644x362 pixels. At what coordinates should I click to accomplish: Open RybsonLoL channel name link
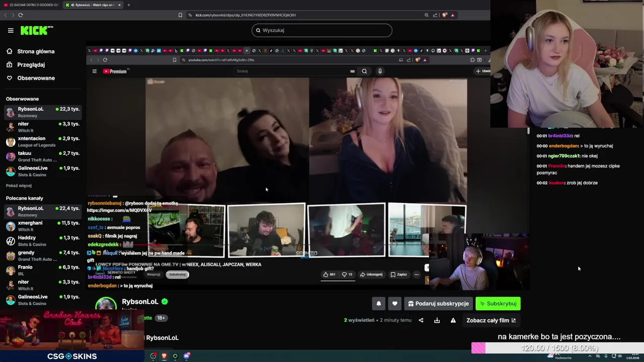point(140,302)
